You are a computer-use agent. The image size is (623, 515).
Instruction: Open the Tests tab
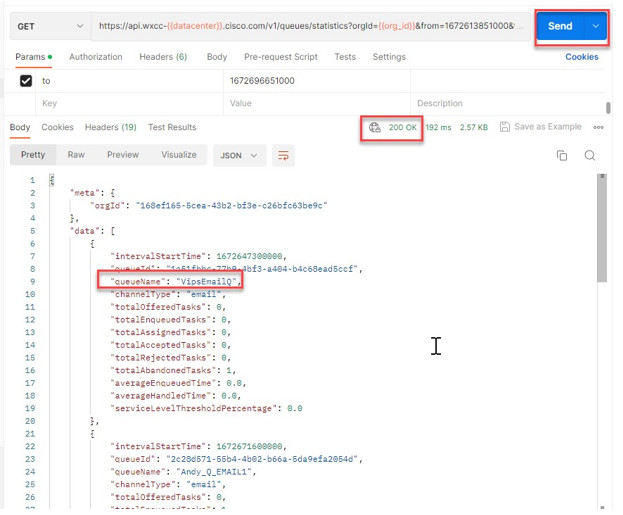point(345,57)
